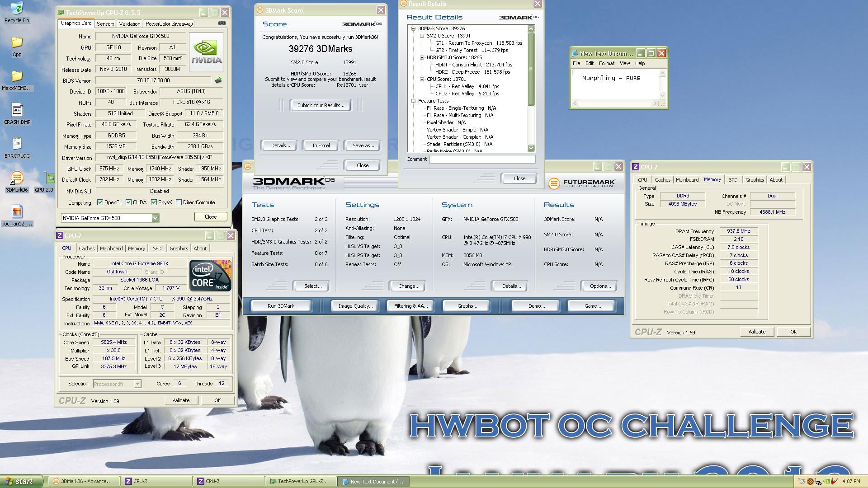The width and height of the screenshot is (868, 488).
Task: Click the system Details button in 3DMark06
Action: (511, 286)
